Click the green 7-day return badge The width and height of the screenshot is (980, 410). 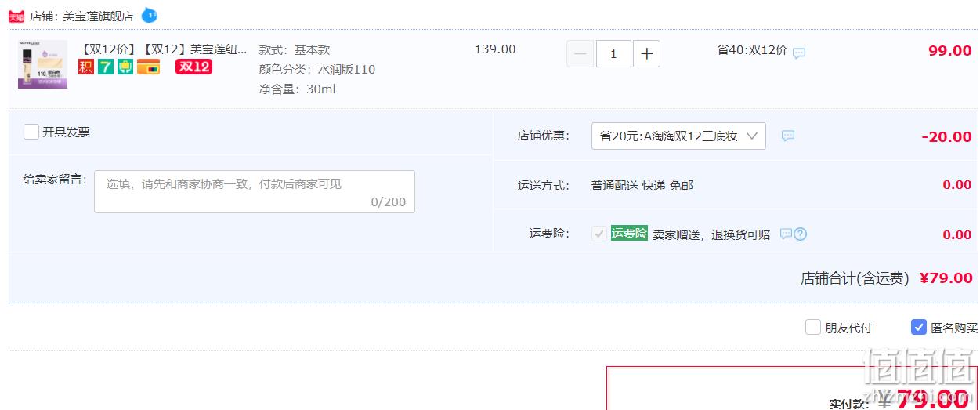pos(105,67)
